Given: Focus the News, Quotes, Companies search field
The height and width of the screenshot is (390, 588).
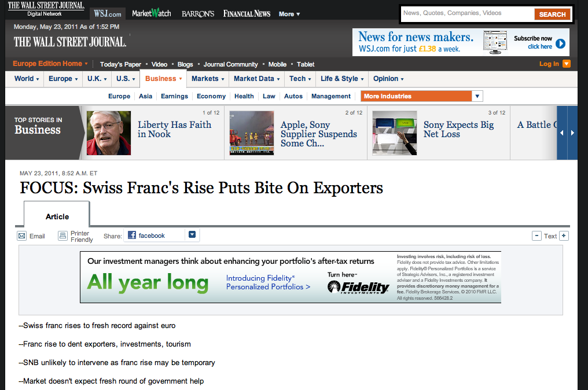Looking at the screenshot, I should tap(468, 13).
